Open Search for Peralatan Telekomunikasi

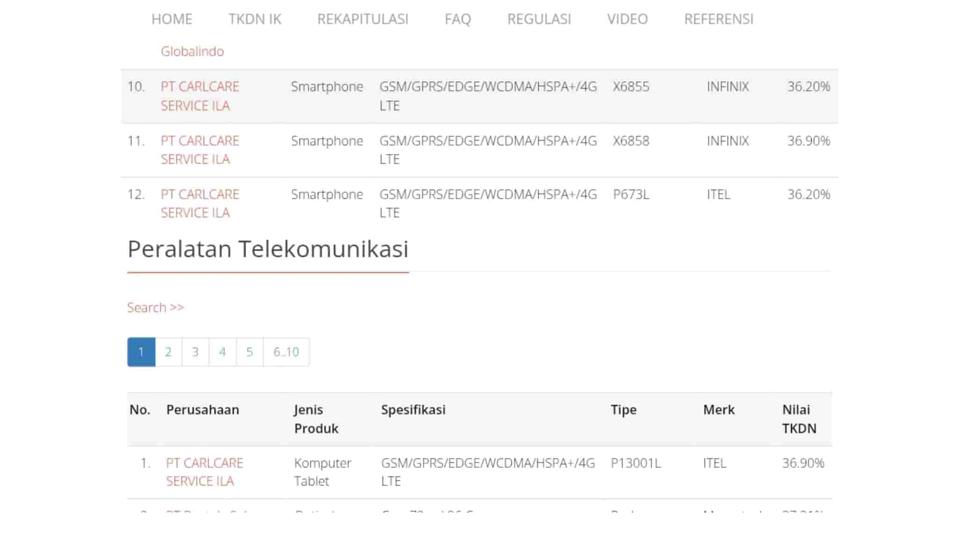[155, 307]
